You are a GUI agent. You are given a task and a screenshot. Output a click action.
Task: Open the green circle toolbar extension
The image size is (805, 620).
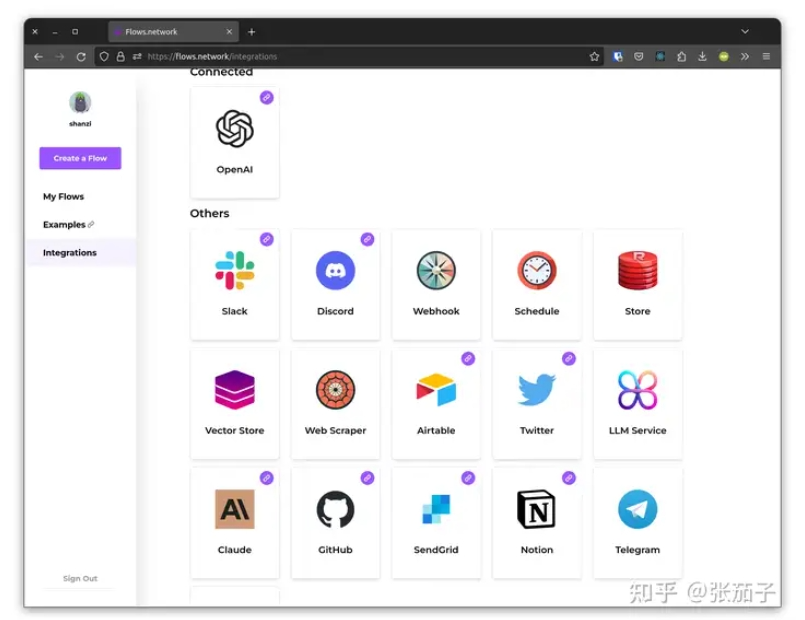click(724, 56)
